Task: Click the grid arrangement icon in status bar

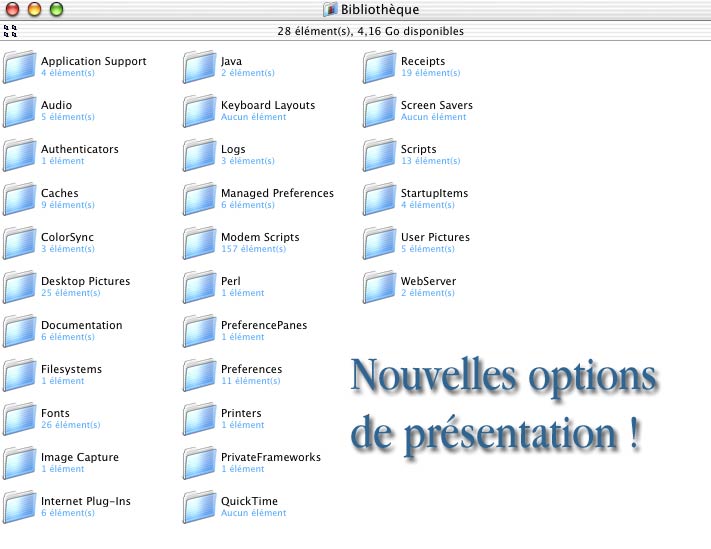Action: click(10, 31)
